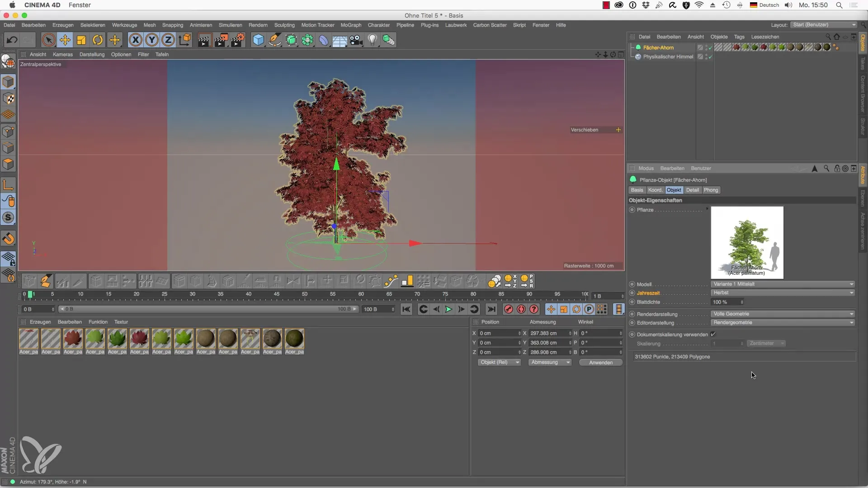Toggle the Blattdichte animation radio dot
Viewport: 868px width, 488px height.
click(x=632, y=302)
